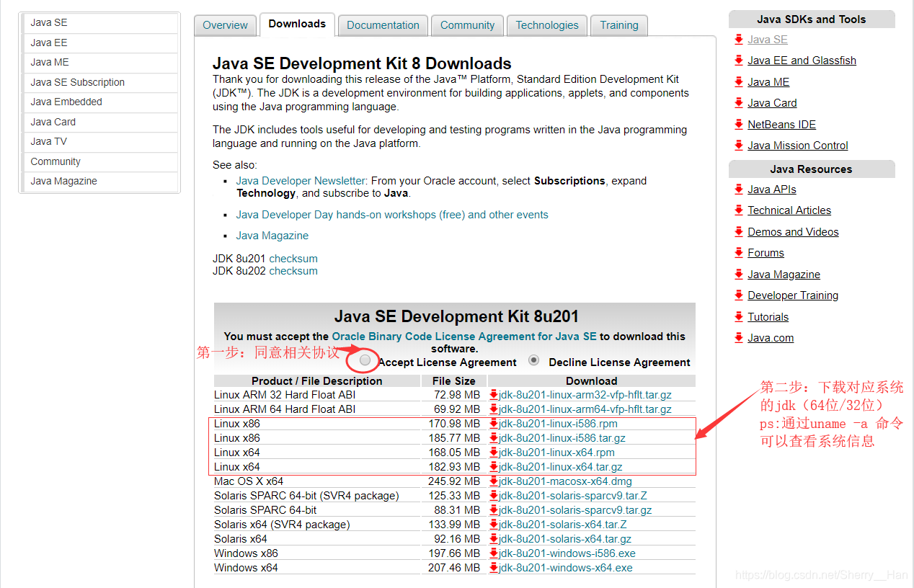Open the Community tab
The width and height of the screenshot is (914, 588).
[467, 25]
